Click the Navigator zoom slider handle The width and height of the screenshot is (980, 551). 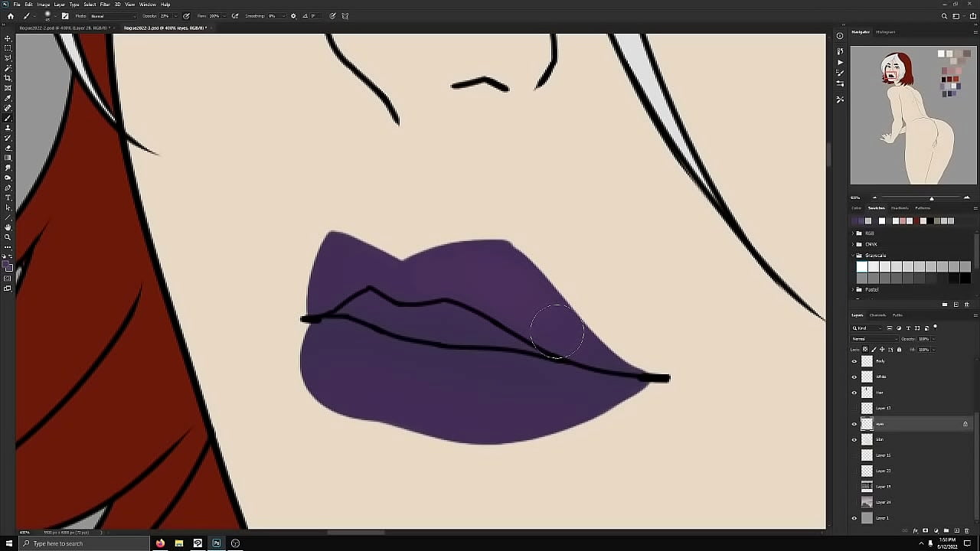point(932,198)
